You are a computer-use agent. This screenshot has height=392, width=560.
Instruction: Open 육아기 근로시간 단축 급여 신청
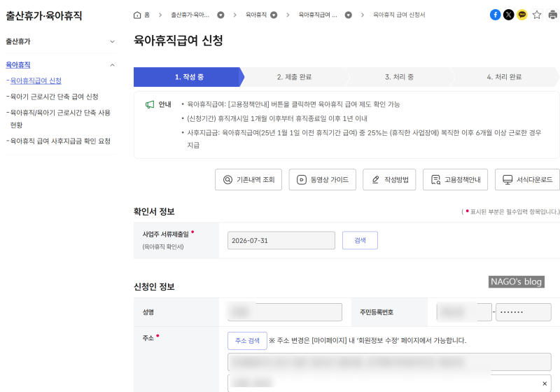tap(54, 97)
